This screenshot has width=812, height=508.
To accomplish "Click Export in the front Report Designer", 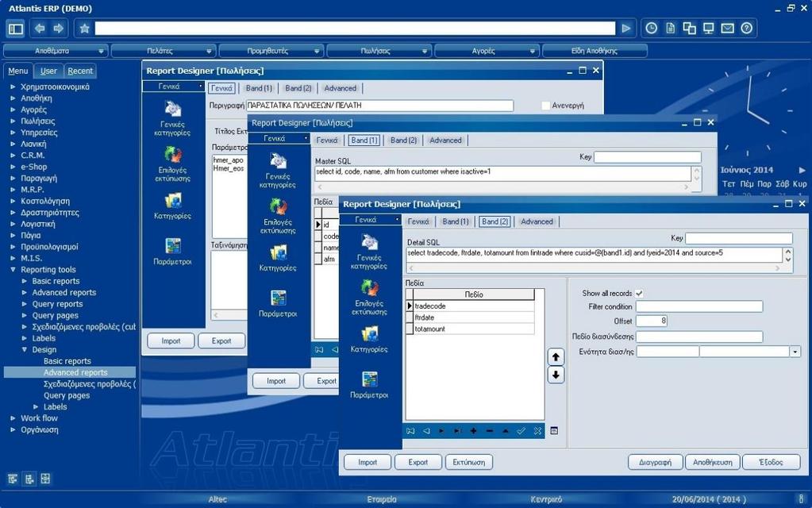I will 418,462.
